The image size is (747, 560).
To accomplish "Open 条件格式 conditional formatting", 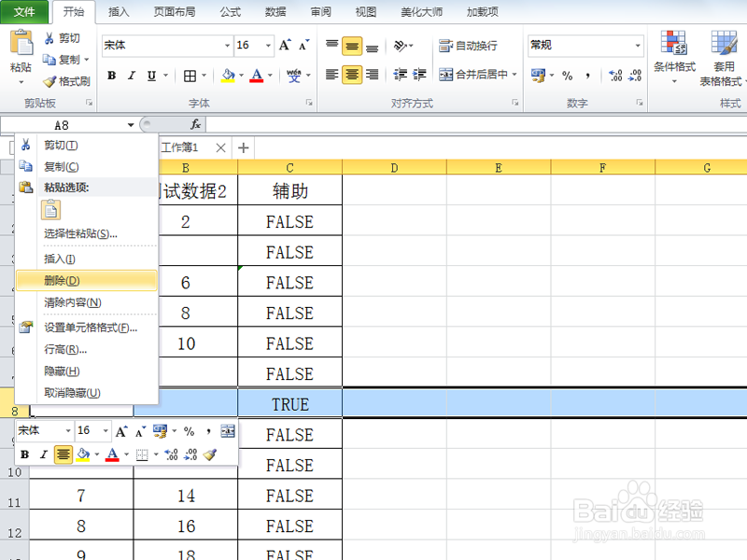I will pos(674,56).
